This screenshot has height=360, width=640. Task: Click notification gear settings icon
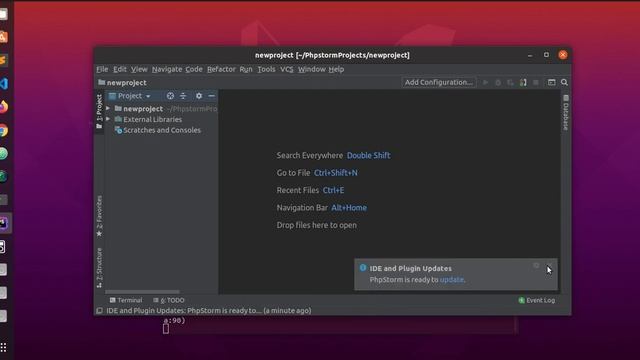(x=536, y=266)
